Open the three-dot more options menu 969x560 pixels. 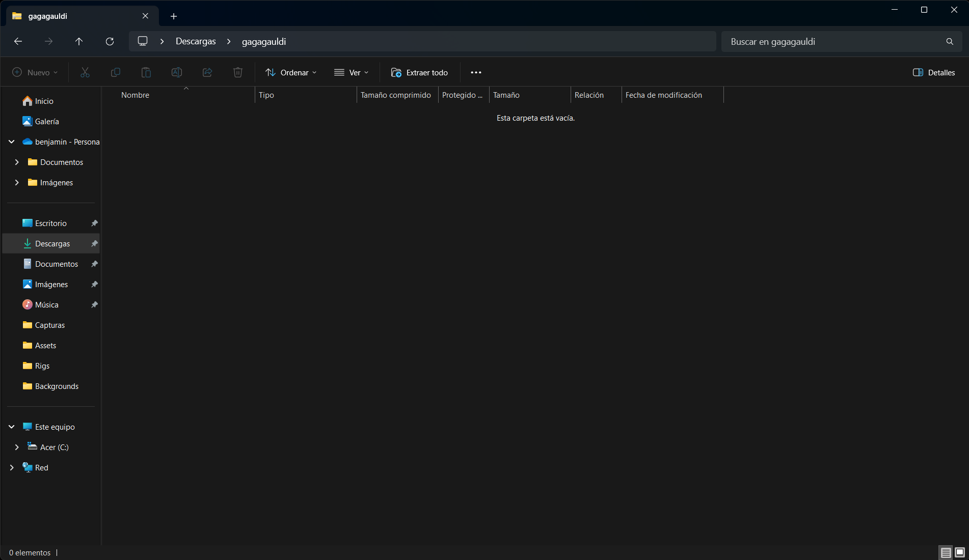click(x=476, y=72)
